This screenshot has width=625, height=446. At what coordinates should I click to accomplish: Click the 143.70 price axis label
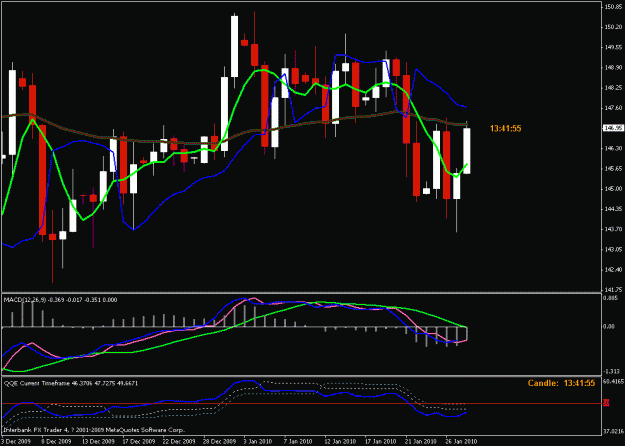(613, 229)
